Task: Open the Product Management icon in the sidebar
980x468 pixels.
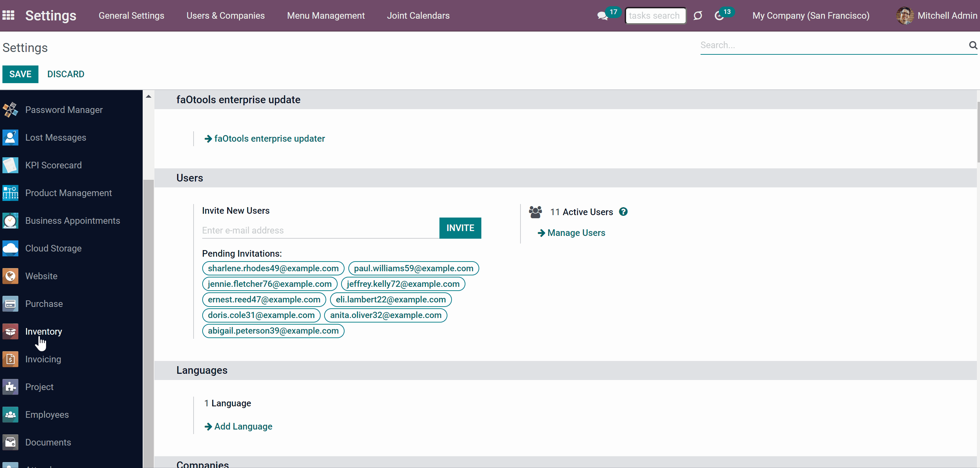Action: (10, 193)
